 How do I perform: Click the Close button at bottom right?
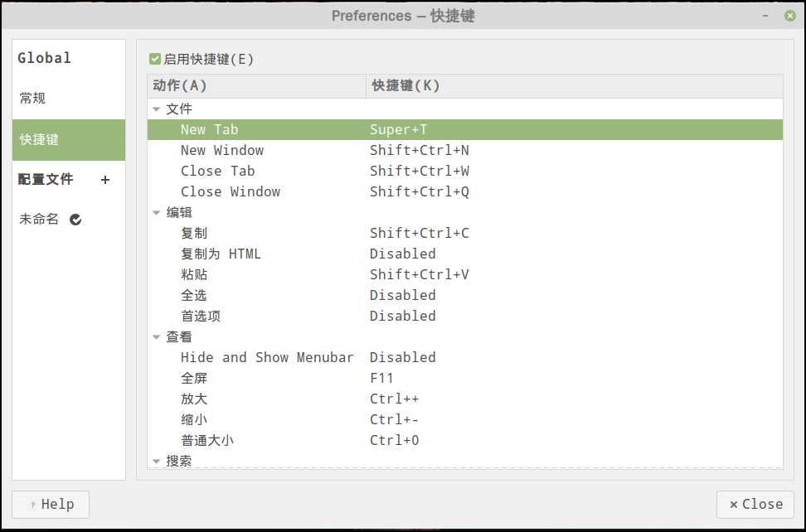755,504
